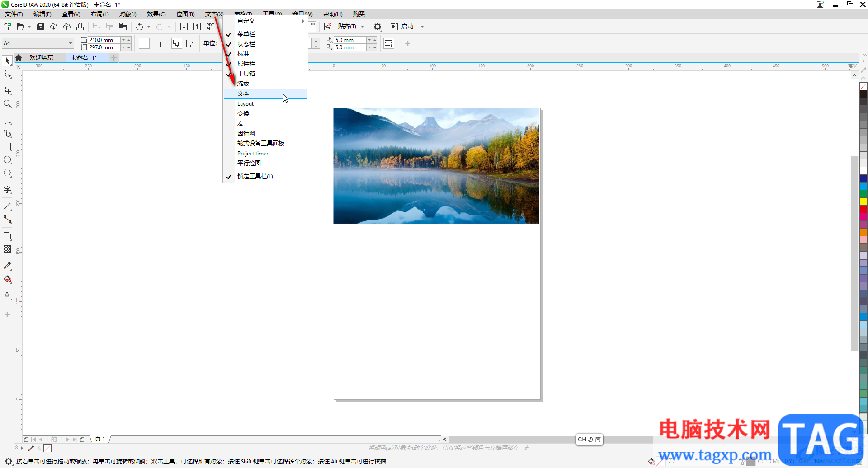The height and width of the screenshot is (468, 868).
Task: Open the 查看 menu
Action: pos(71,14)
